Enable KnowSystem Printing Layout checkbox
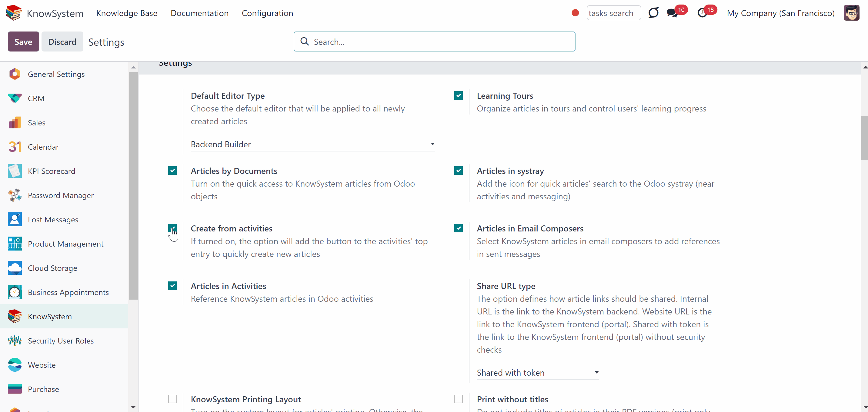This screenshot has width=868, height=412. 172,399
